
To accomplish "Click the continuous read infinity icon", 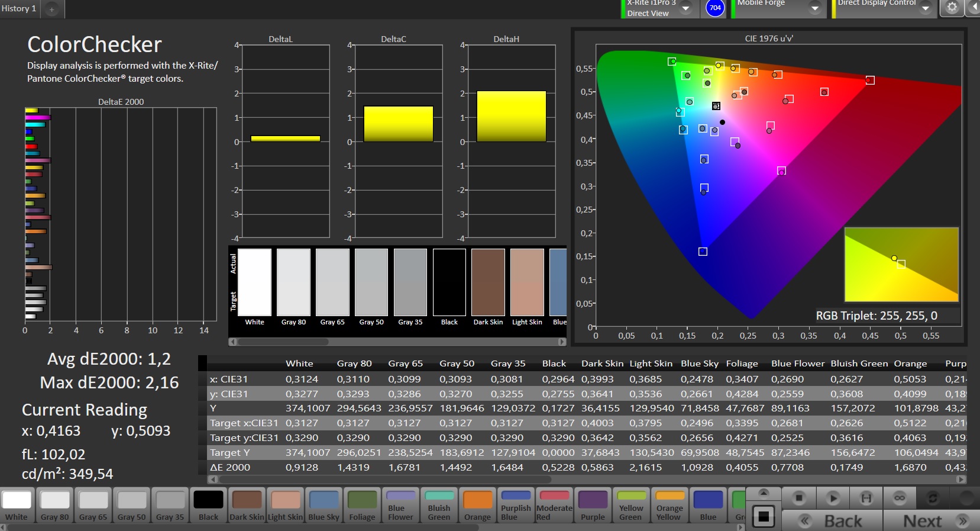I will click(x=899, y=498).
